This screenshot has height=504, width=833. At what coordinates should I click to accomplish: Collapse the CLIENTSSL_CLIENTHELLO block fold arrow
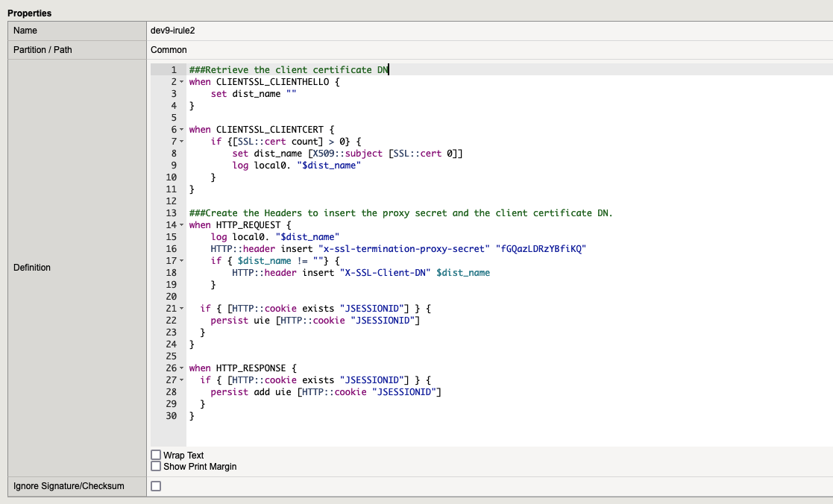(x=181, y=82)
